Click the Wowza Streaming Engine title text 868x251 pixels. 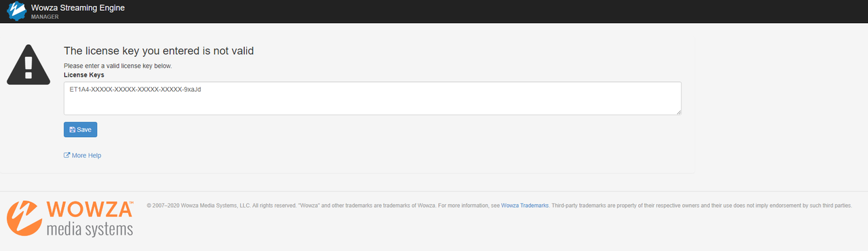click(78, 7)
